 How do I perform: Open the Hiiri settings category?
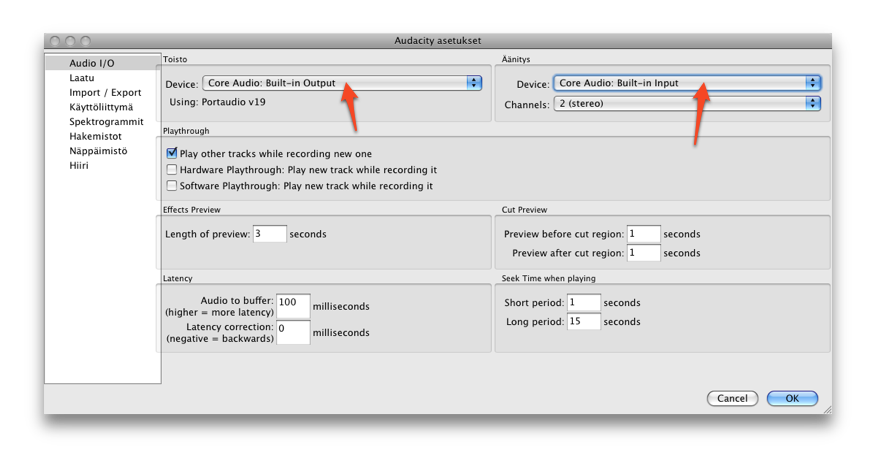click(79, 165)
